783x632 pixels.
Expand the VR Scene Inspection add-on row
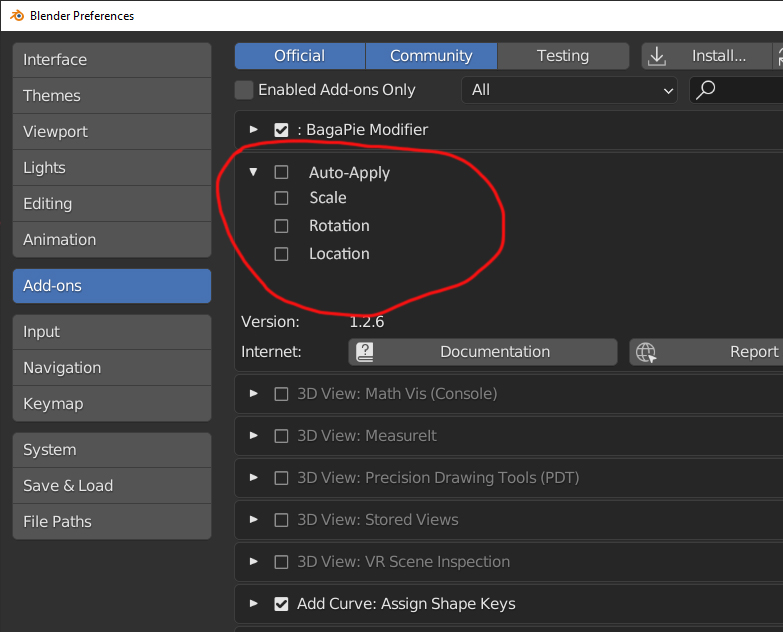[254, 561]
